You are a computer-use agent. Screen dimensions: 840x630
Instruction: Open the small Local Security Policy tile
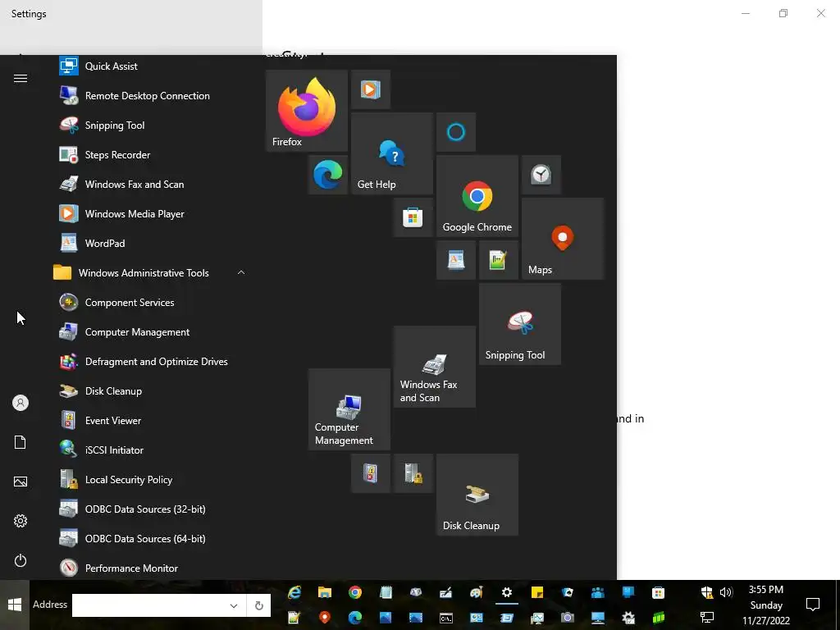[x=413, y=473]
